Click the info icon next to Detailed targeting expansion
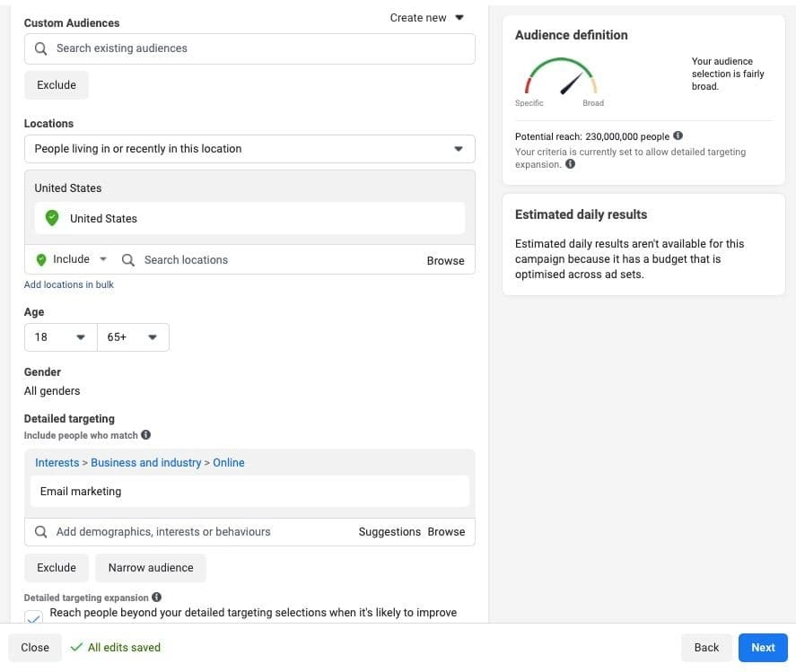 pos(156,597)
